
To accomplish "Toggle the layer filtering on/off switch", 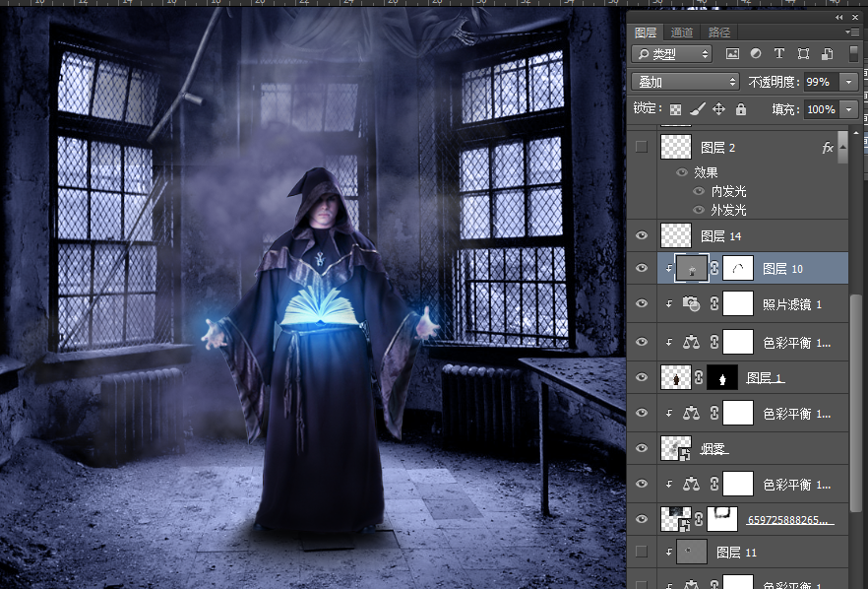I will click(x=853, y=54).
